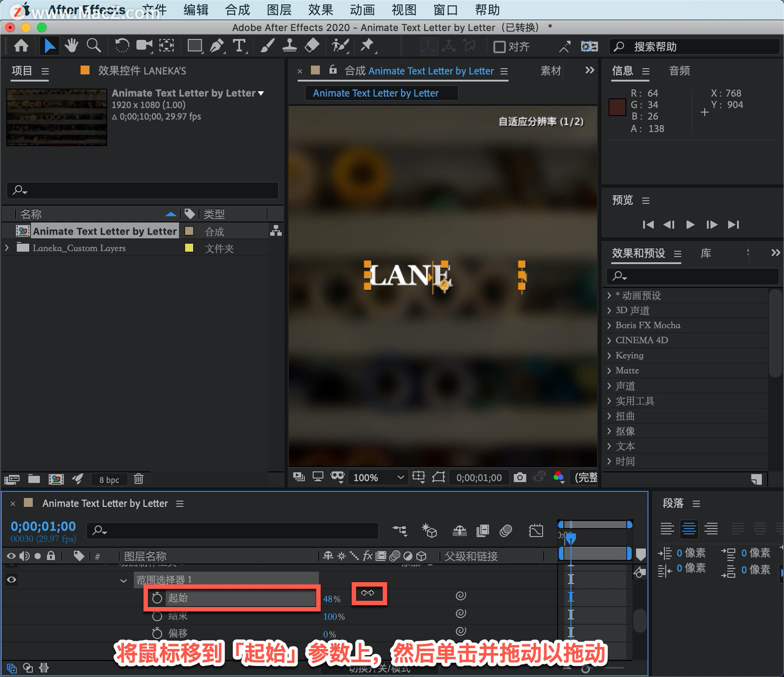This screenshot has height=677, width=784.
Task: Select the Rectangle shape tool
Action: click(x=195, y=46)
